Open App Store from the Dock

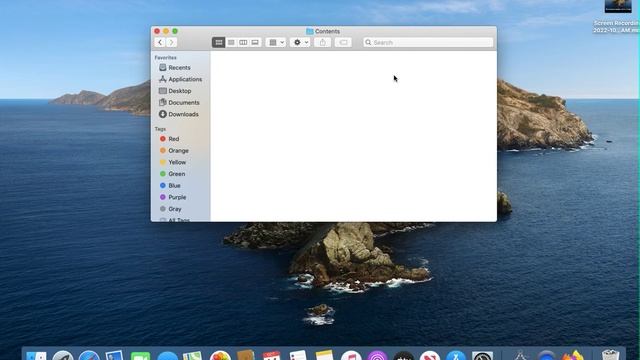click(456, 356)
